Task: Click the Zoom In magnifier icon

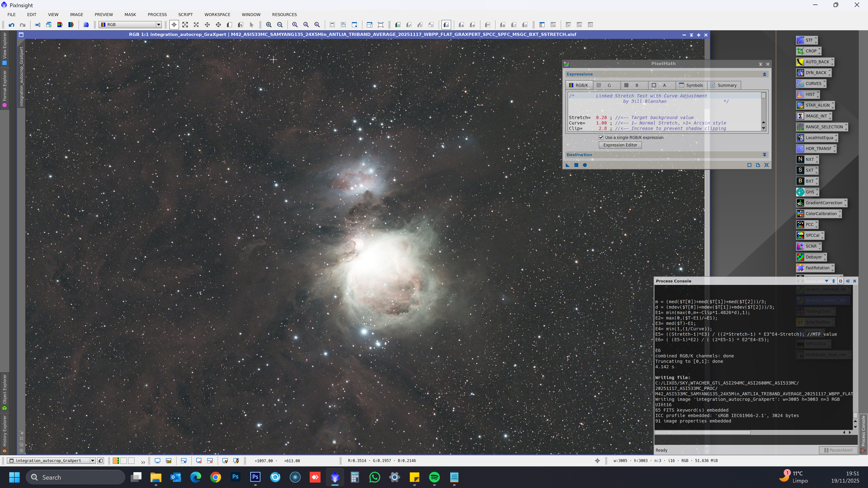Action: tap(269, 25)
